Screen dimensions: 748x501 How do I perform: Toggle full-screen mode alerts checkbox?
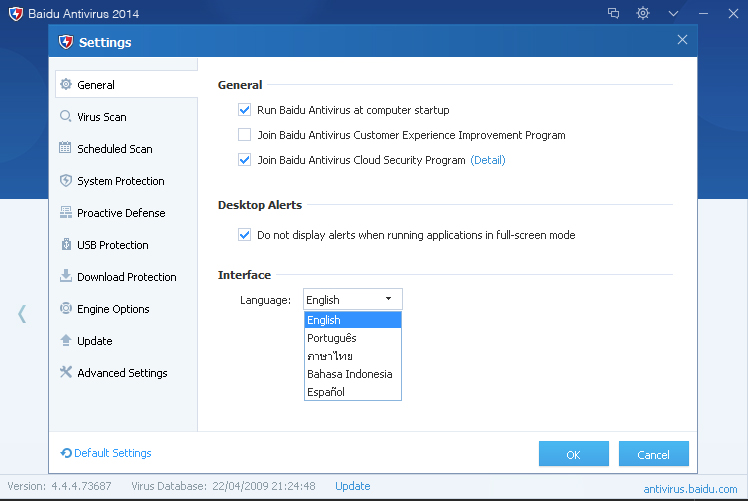click(x=244, y=235)
